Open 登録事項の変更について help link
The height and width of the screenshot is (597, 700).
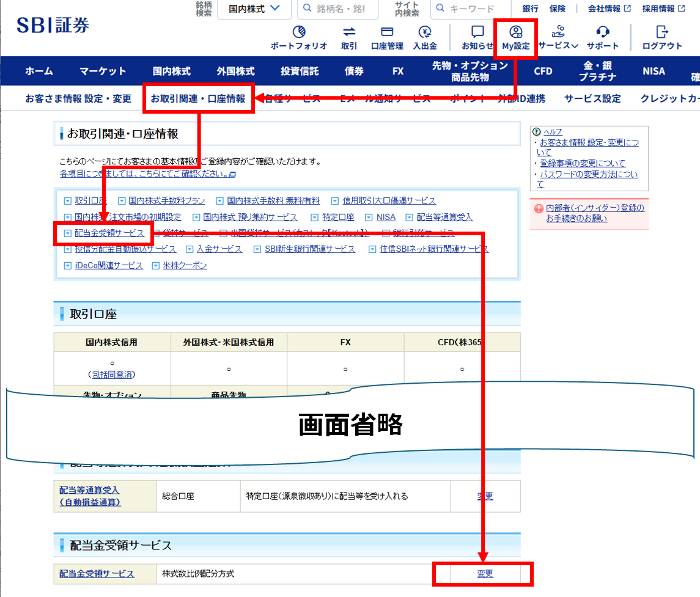pyautogui.click(x=583, y=163)
